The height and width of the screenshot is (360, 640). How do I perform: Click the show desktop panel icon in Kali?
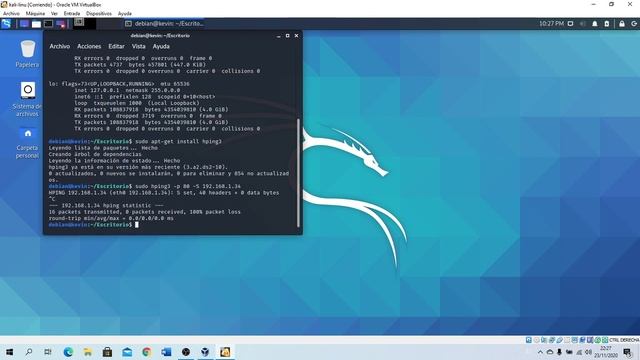pyautogui.click(x=24, y=24)
